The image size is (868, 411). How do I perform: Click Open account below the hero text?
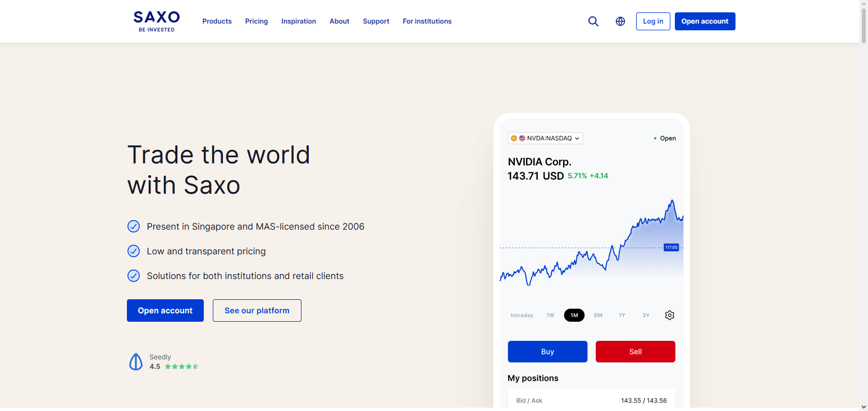pyautogui.click(x=165, y=310)
